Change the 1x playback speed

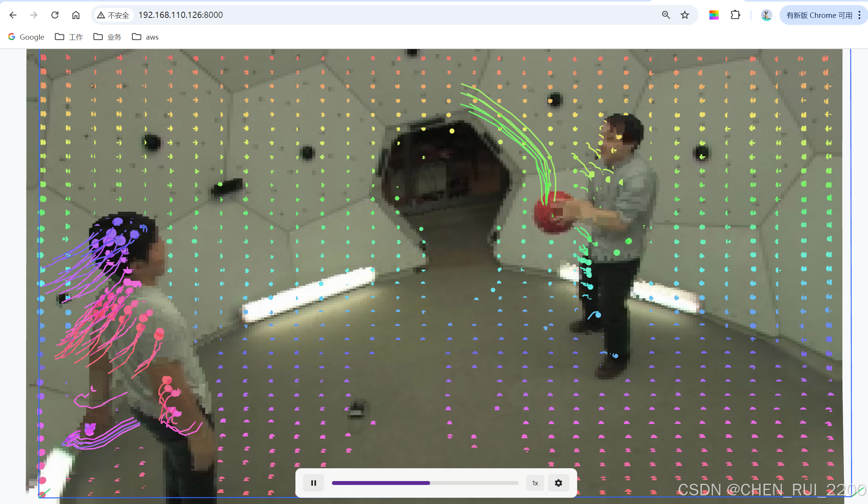tap(535, 483)
